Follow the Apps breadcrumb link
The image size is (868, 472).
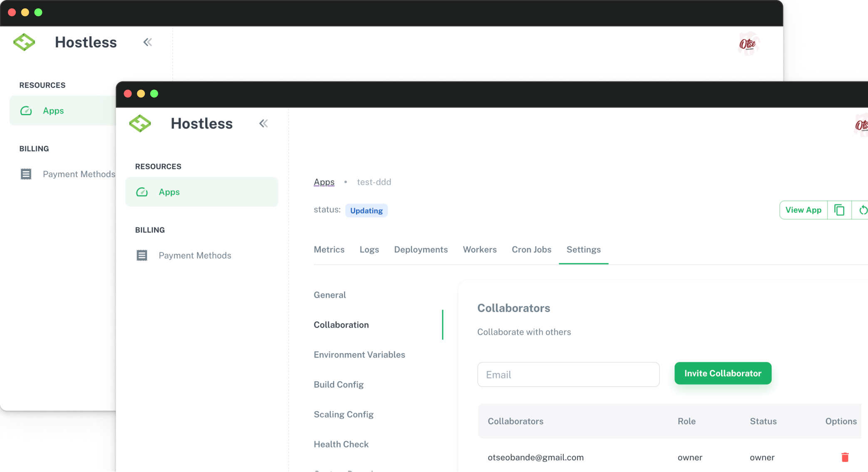[324, 182]
